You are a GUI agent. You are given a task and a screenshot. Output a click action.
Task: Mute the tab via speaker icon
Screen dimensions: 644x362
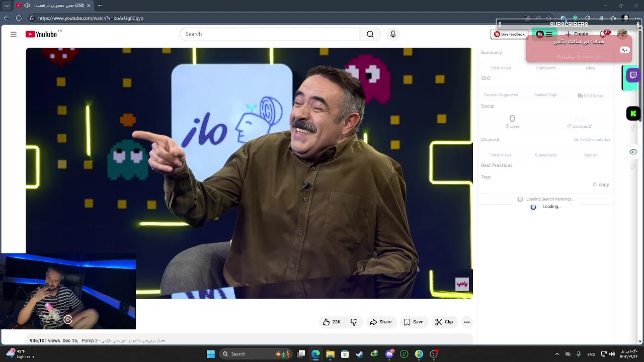coord(27,6)
